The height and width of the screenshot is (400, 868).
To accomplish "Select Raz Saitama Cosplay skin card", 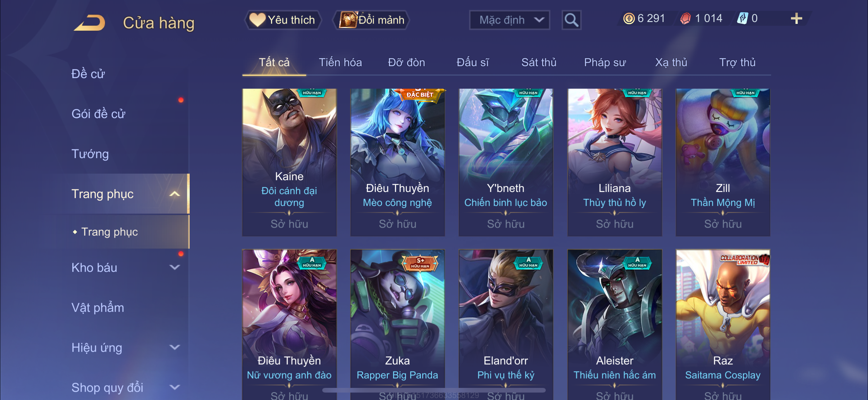I will point(723,325).
